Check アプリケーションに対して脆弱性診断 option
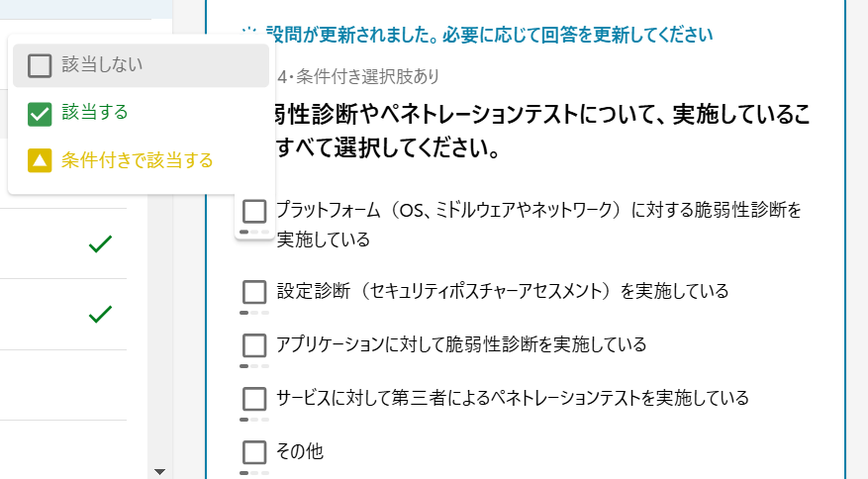Viewport: 868px width, 479px height. [x=254, y=345]
